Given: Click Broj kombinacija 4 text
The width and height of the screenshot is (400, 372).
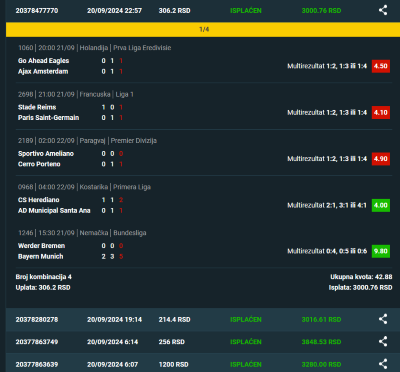Looking at the screenshot, I should pyautogui.click(x=44, y=277).
